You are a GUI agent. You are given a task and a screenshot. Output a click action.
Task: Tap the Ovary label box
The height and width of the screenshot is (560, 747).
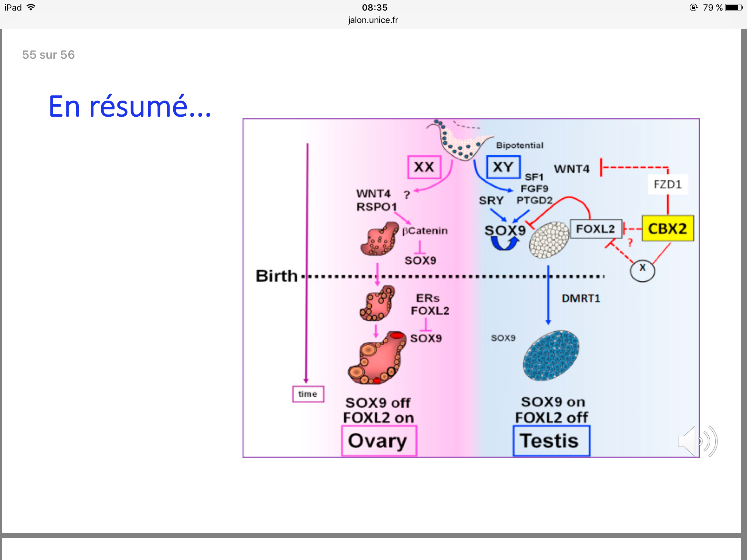point(379,441)
